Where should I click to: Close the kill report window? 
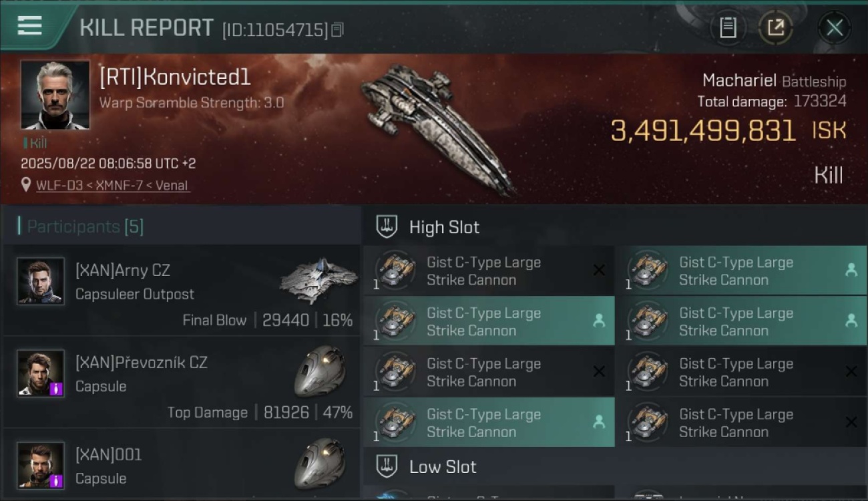(x=834, y=27)
